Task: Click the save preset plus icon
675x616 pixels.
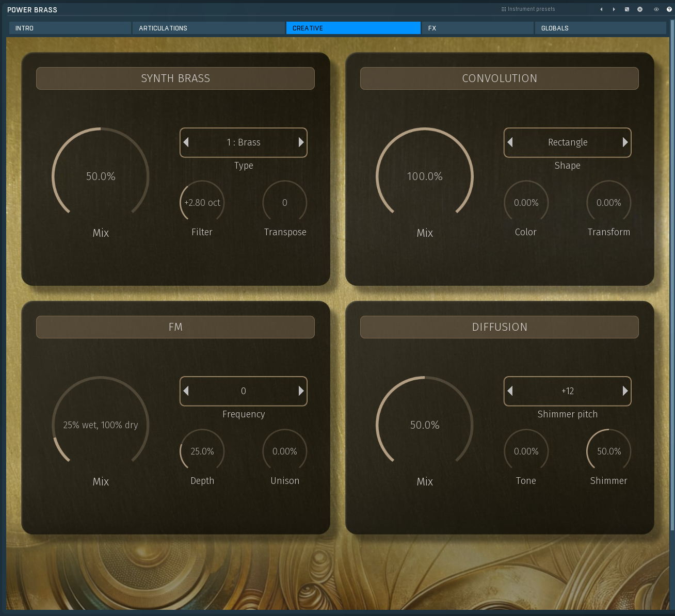Action: (x=639, y=9)
